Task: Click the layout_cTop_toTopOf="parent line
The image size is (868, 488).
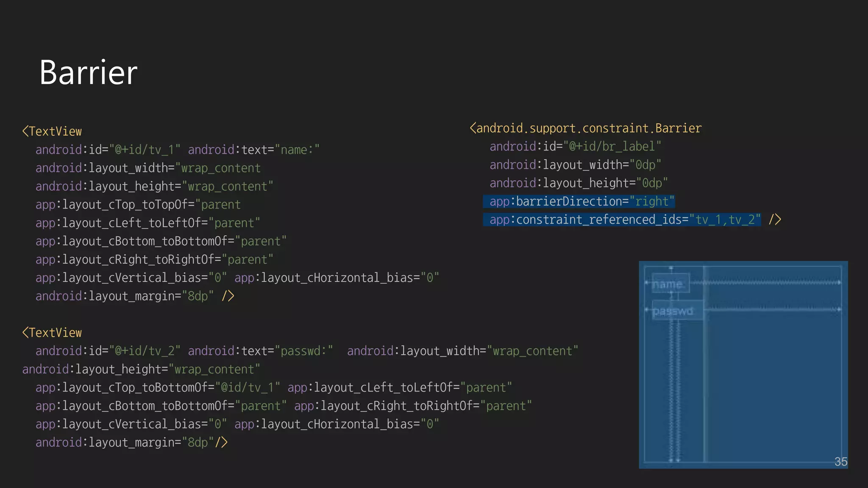Action: pos(138,205)
